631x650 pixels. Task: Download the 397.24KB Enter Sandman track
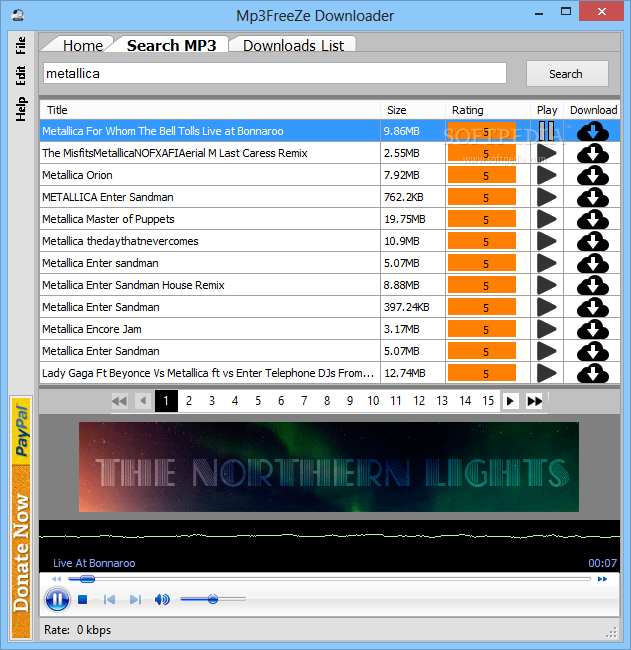pyautogui.click(x=593, y=307)
